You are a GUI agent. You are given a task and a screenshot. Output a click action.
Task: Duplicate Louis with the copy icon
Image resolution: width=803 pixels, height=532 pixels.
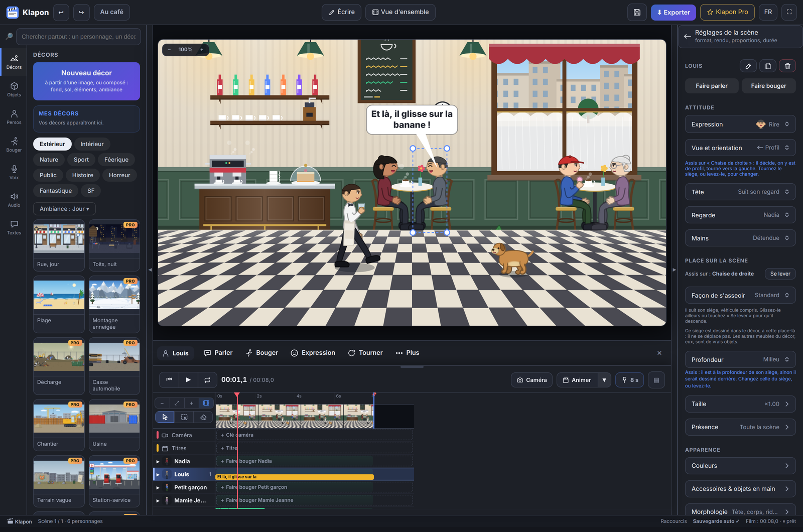click(x=768, y=66)
